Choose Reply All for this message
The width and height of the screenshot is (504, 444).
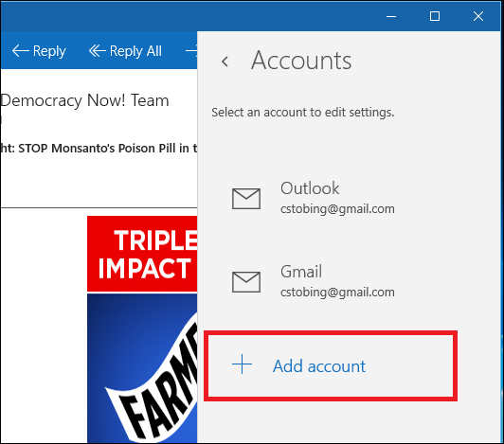point(125,51)
